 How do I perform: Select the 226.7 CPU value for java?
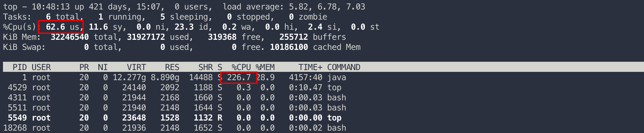(x=239, y=77)
